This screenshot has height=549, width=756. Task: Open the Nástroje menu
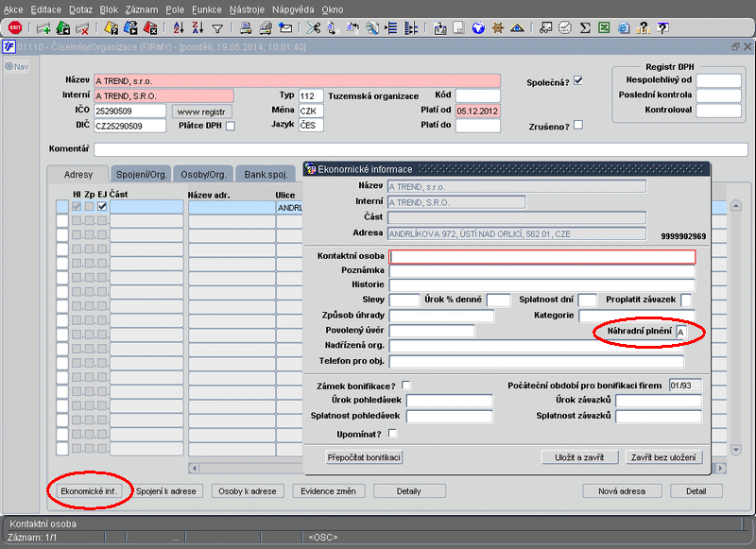coord(247,9)
